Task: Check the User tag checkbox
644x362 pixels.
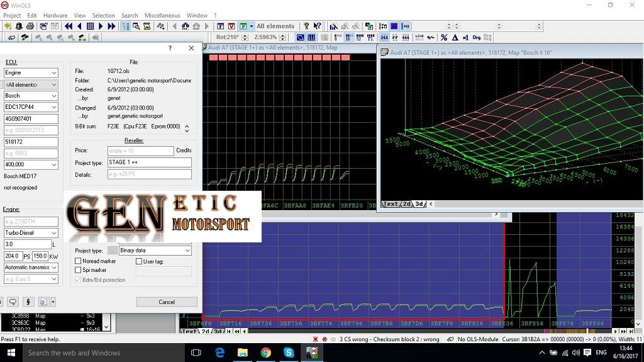Action: (x=139, y=261)
